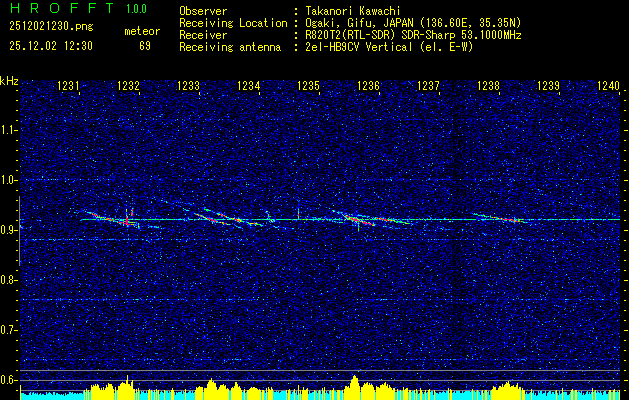Click the 1232 time marker
The image size is (629, 400).
tap(128, 85)
